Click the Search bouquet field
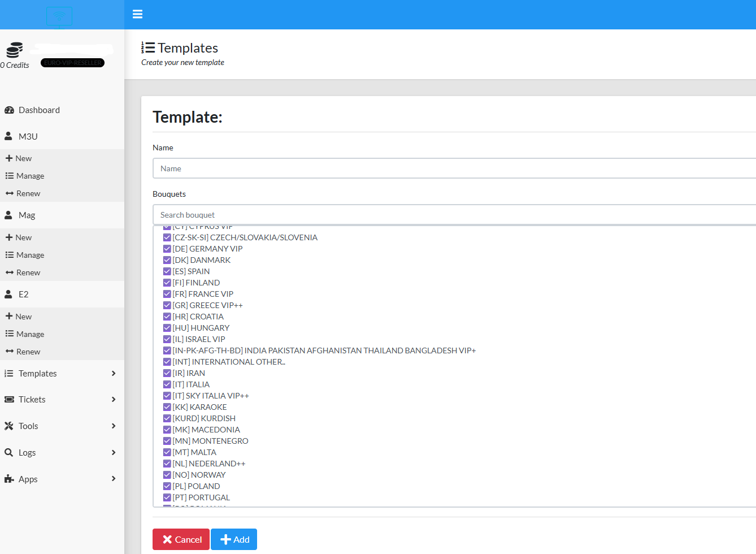The width and height of the screenshot is (756, 554). point(452,215)
